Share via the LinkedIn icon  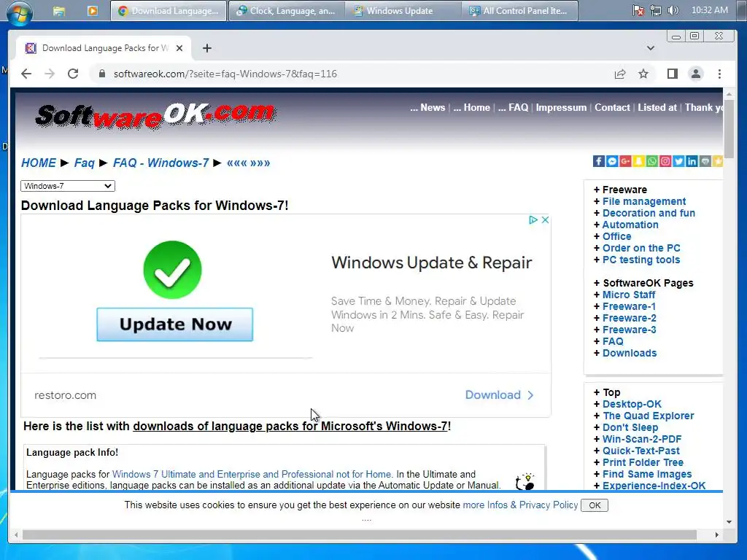coord(692,161)
